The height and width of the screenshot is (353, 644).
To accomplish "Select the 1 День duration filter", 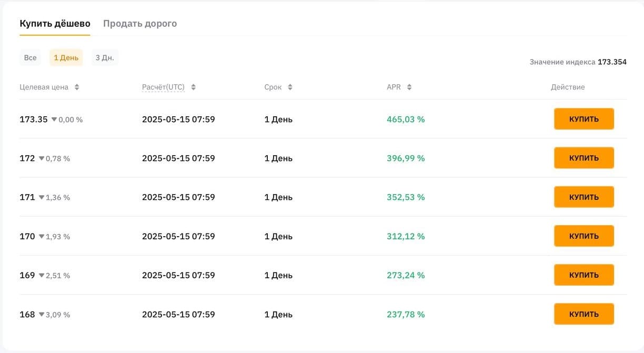I will tap(66, 57).
